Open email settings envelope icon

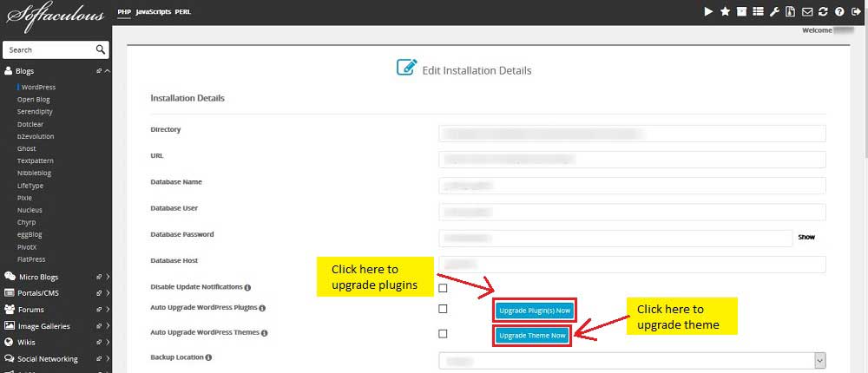(x=807, y=11)
